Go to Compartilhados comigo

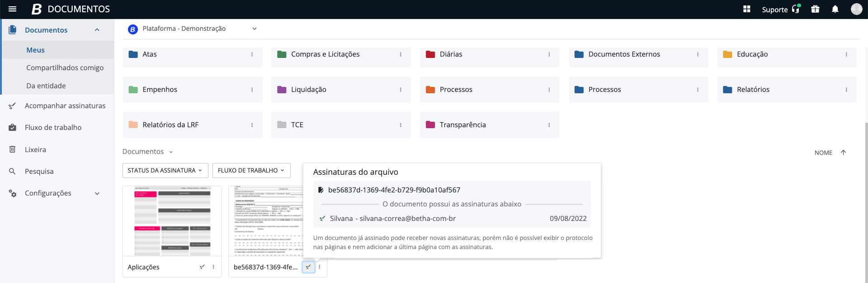tap(65, 67)
